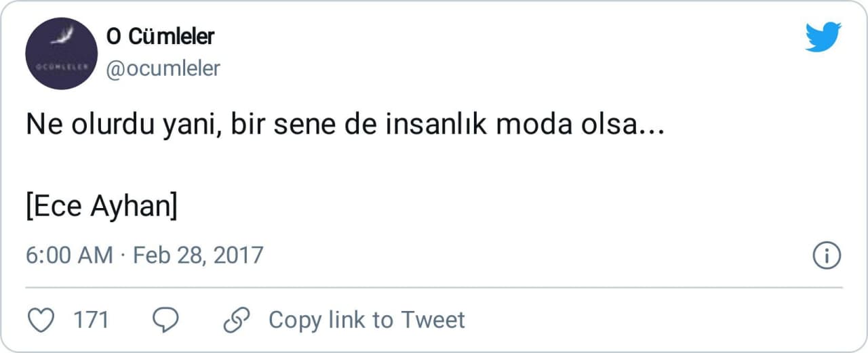The image size is (868, 353).
Task: Click the Twitter bird logo
Action: click(x=823, y=37)
